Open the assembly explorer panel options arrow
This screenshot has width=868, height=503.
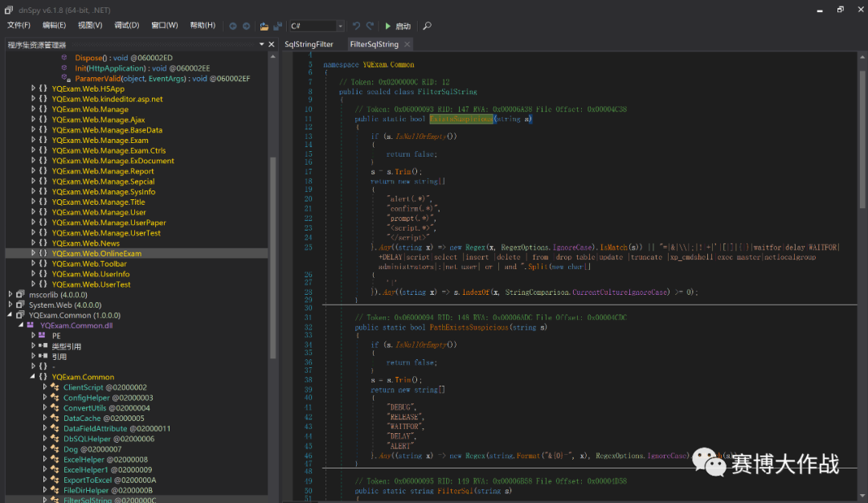pos(260,44)
